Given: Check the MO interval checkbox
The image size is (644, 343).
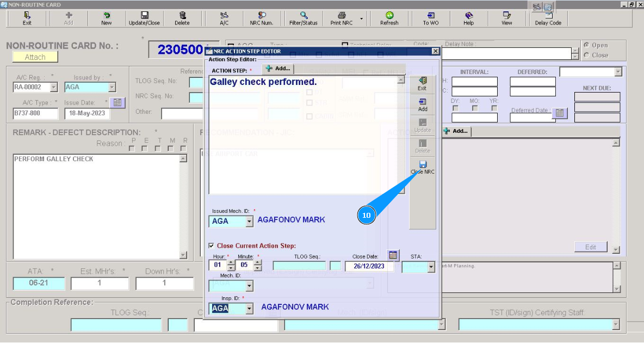Looking at the screenshot, I should coord(475,108).
